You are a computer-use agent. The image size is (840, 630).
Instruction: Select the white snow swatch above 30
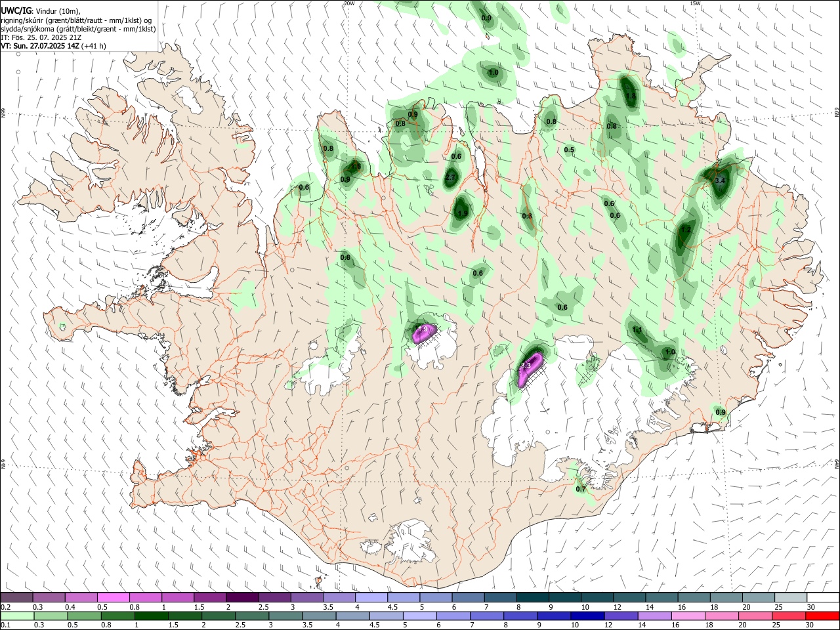[x=823, y=598]
